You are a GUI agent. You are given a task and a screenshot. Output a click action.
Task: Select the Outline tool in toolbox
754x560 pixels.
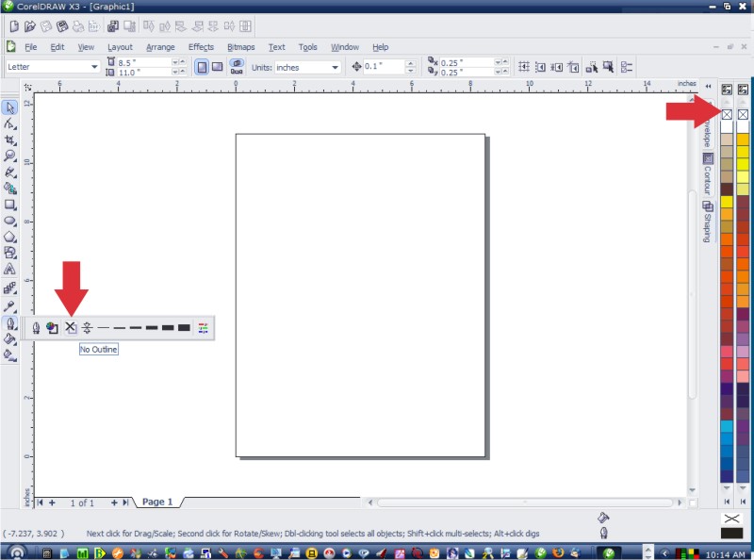9,323
